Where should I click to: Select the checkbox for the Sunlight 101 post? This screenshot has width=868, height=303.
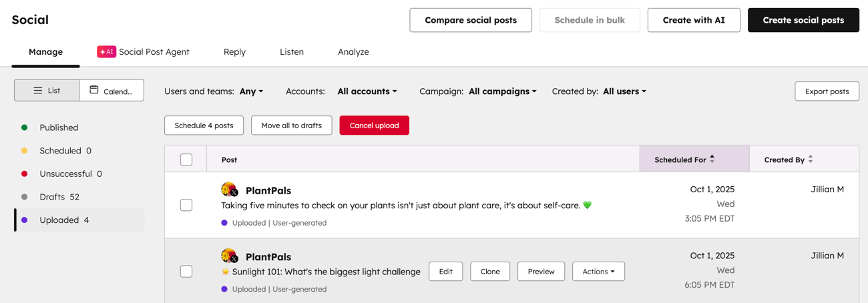pos(186,271)
